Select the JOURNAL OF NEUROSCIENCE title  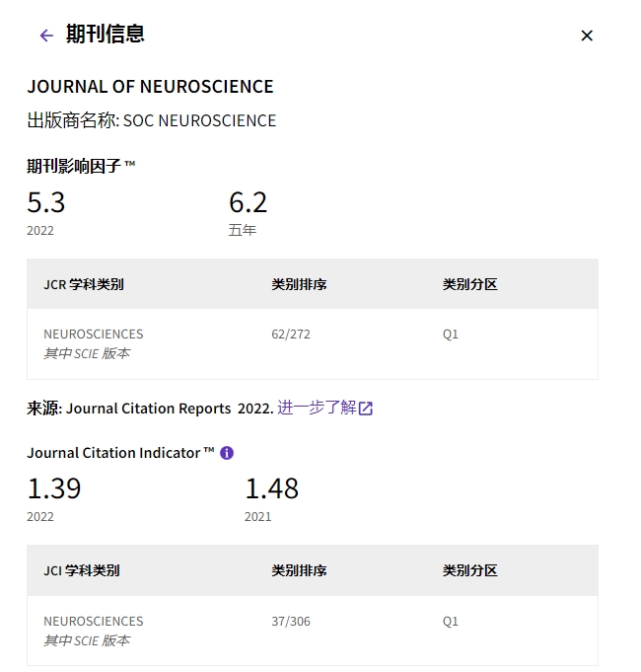[150, 87]
